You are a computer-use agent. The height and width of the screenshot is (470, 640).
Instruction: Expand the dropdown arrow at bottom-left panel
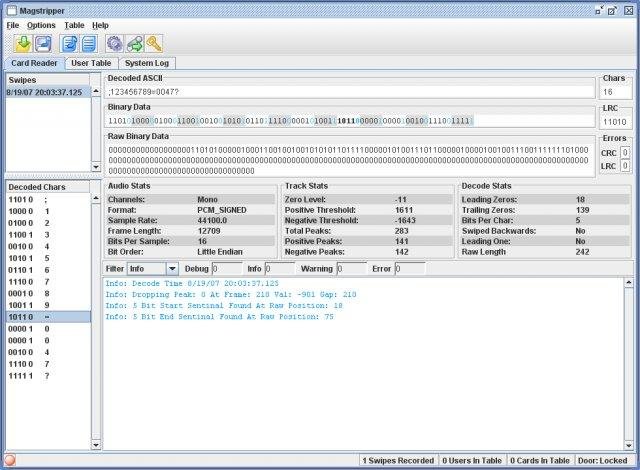click(x=97, y=442)
